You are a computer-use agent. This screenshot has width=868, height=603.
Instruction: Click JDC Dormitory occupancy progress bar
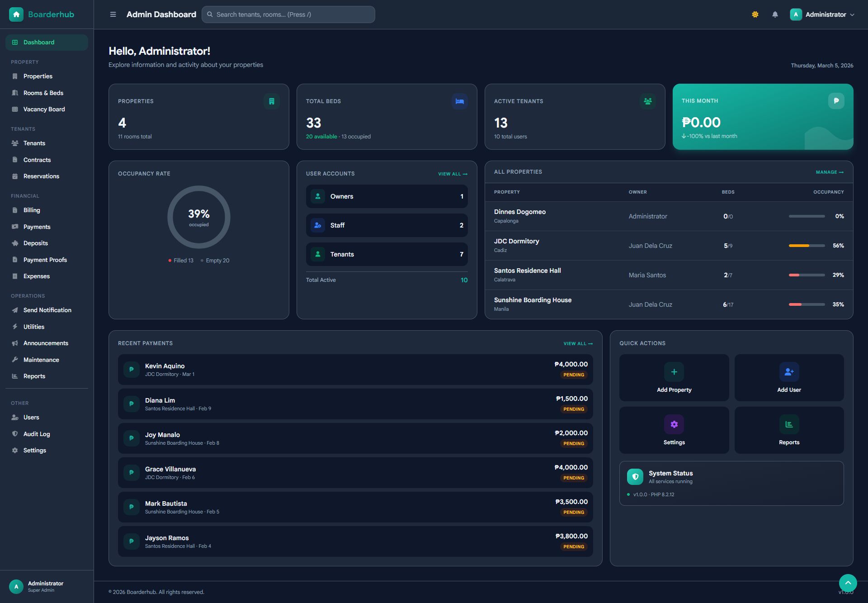[x=807, y=246]
